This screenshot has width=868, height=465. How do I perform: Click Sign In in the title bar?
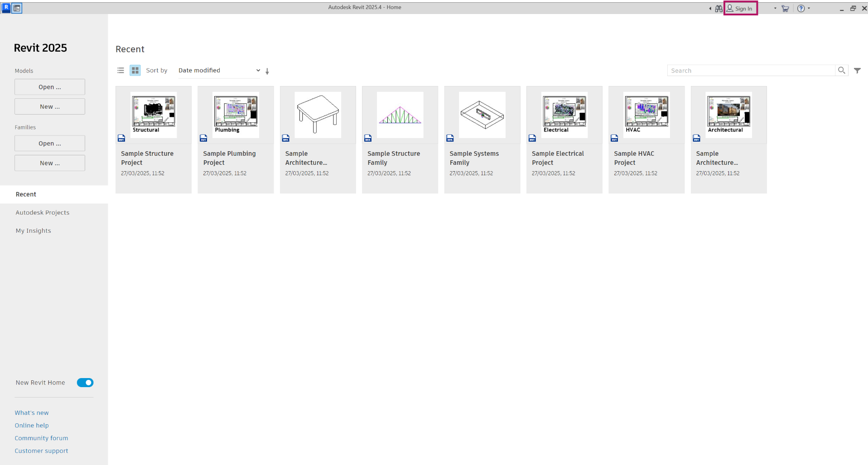(x=740, y=9)
